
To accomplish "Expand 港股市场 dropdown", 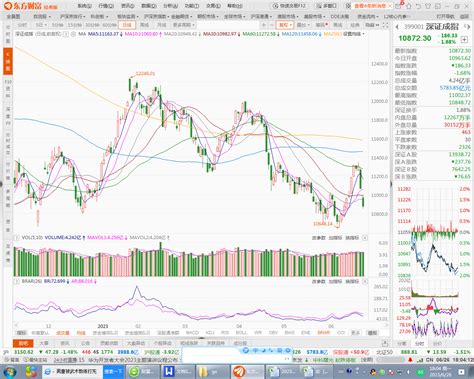I will [288, 16].
